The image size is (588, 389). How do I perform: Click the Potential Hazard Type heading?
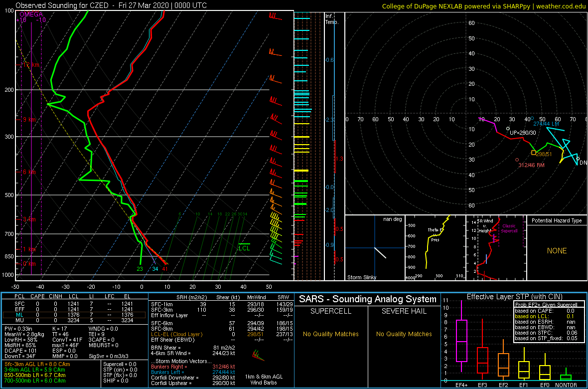pyautogui.click(x=557, y=221)
